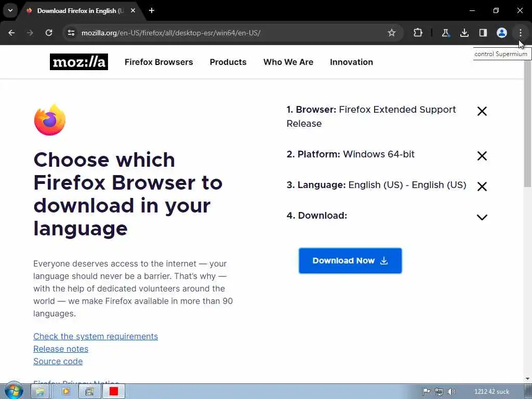Click the Download Now button

pyautogui.click(x=350, y=261)
